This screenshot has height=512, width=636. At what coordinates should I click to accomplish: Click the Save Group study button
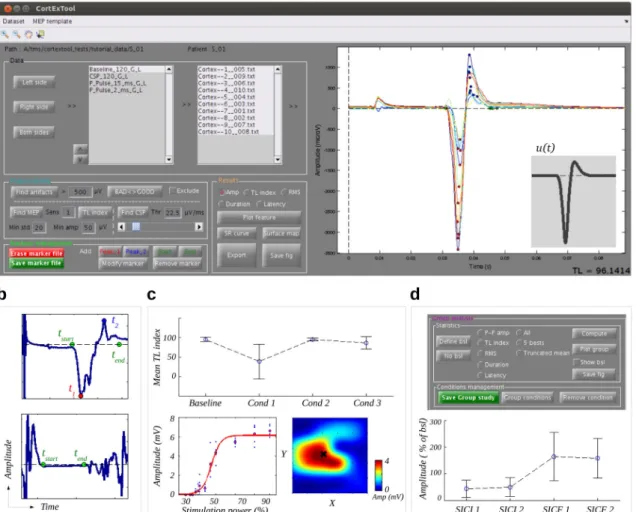pyautogui.click(x=468, y=398)
